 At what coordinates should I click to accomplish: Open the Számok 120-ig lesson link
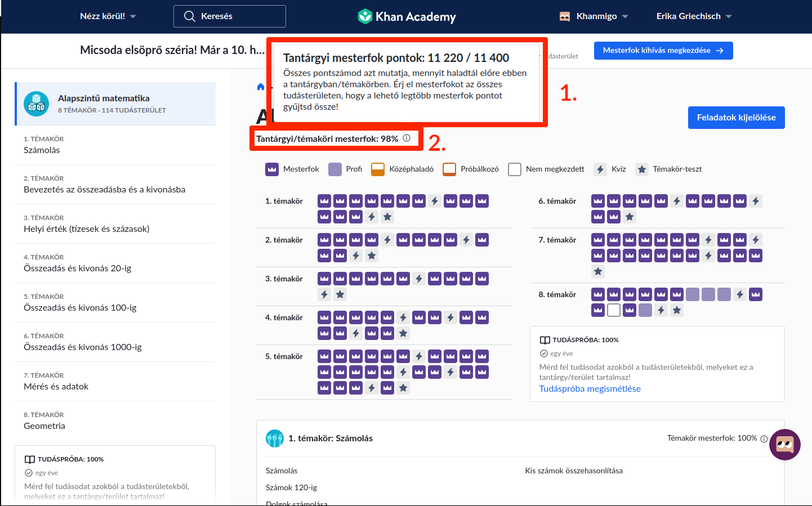coord(291,487)
